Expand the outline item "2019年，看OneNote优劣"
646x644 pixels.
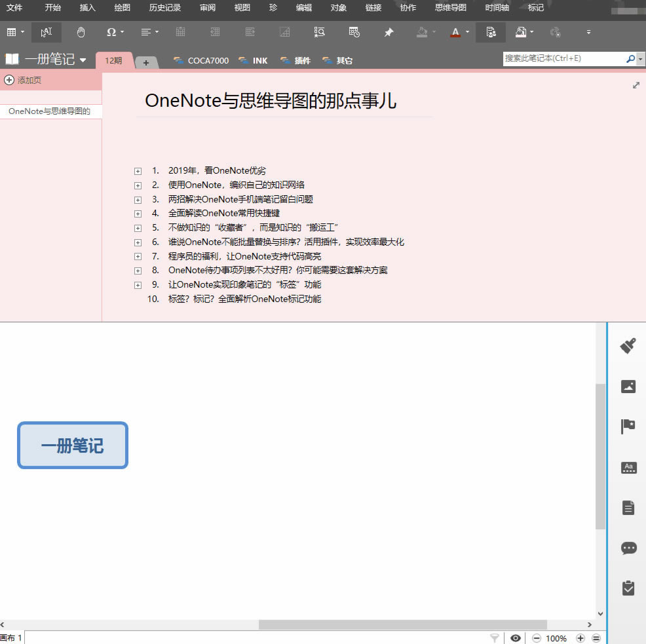(x=138, y=171)
